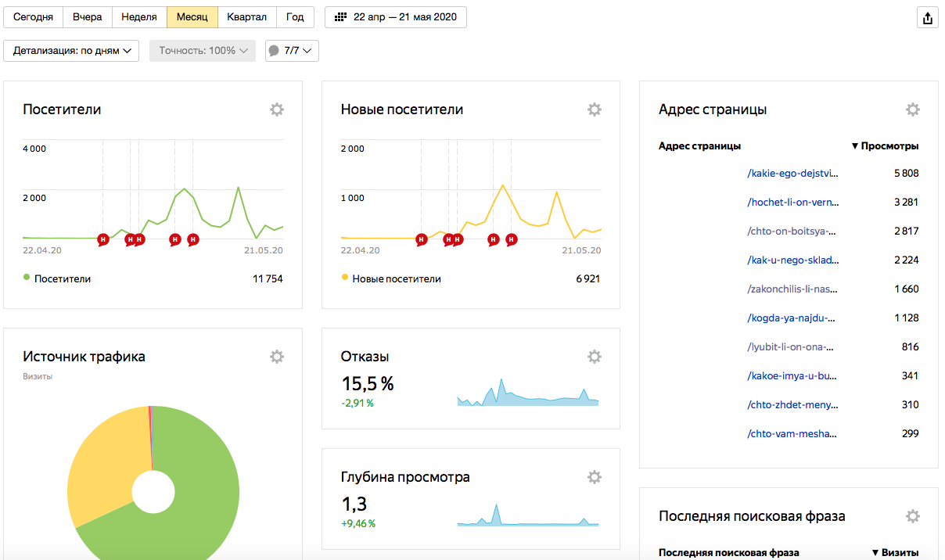Expand the Детализация: по дням dropdown
Viewport: 945px width, 560px height.
tap(71, 51)
